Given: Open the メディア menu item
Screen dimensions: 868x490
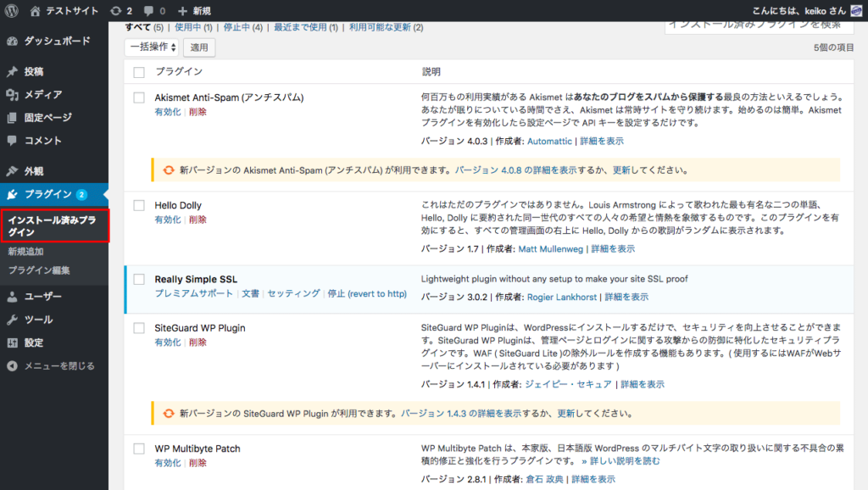Looking at the screenshot, I should (x=54, y=95).
